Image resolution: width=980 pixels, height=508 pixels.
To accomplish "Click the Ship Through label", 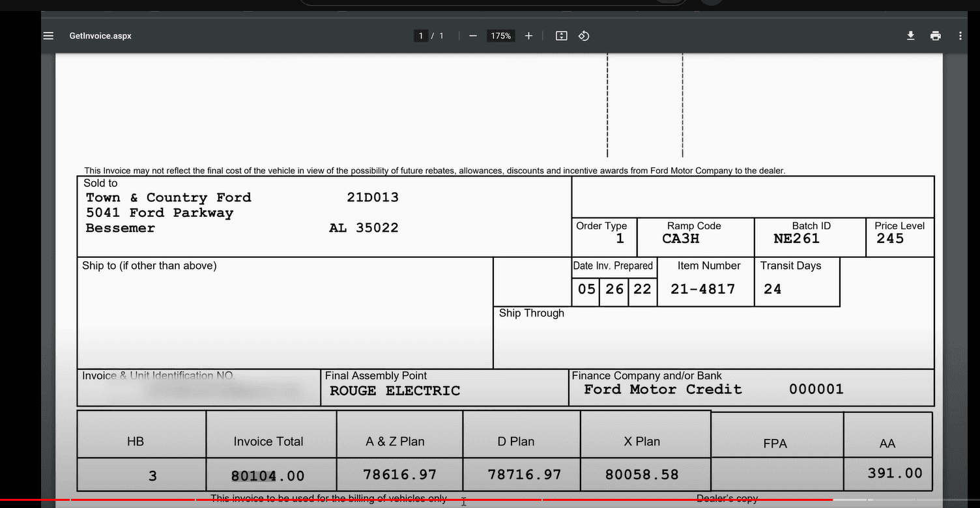I will click(x=532, y=313).
